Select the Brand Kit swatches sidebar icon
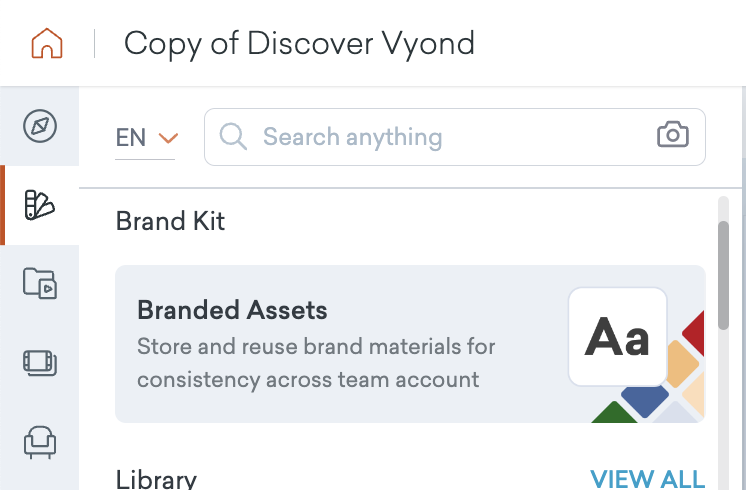Viewport: 746px width, 490px height. [40, 205]
